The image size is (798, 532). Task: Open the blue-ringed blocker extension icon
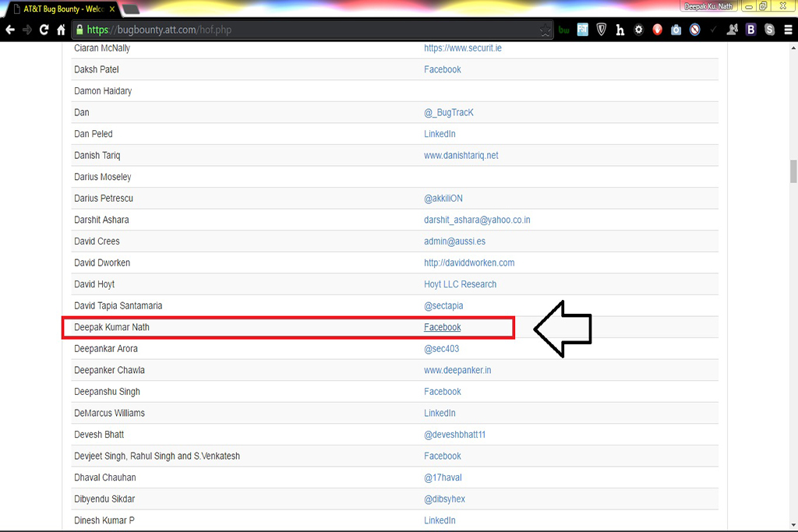694,30
